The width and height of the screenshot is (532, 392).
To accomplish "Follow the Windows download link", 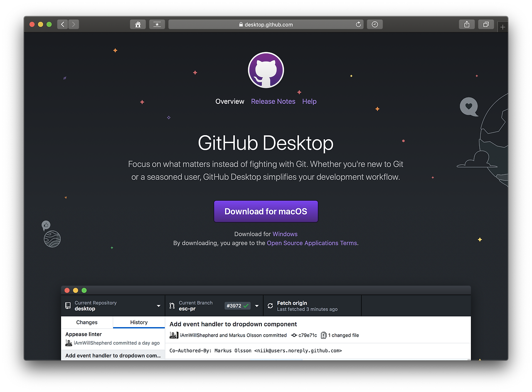I will tap(285, 234).
